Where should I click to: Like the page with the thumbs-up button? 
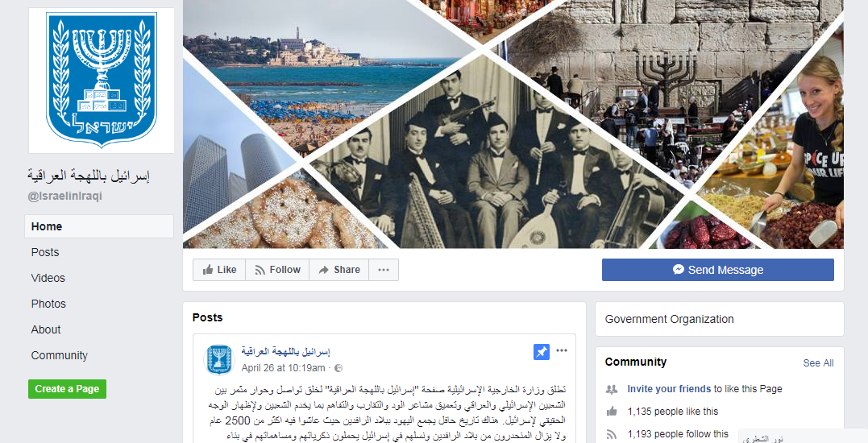tap(219, 270)
